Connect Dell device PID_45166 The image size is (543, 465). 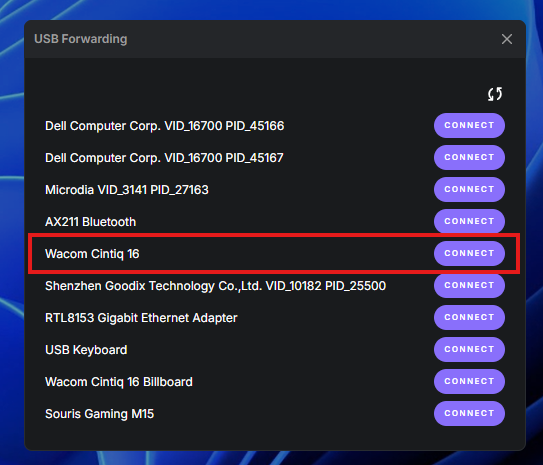[469, 125]
